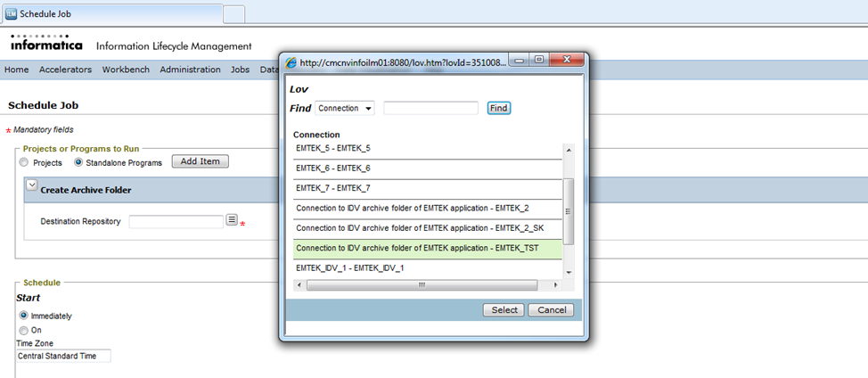The height and width of the screenshot is (378, 868).
Task: Choose Immediately start option
Action: (24, 316)
